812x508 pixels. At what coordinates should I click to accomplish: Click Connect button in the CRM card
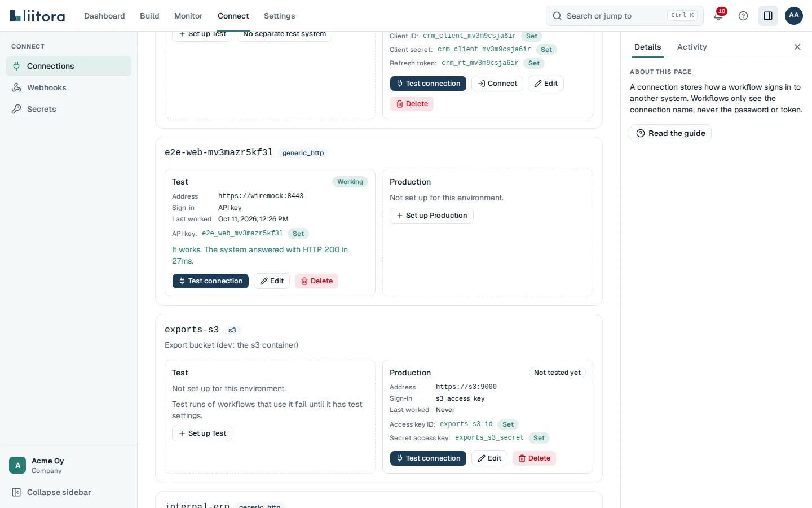(497, 84)
